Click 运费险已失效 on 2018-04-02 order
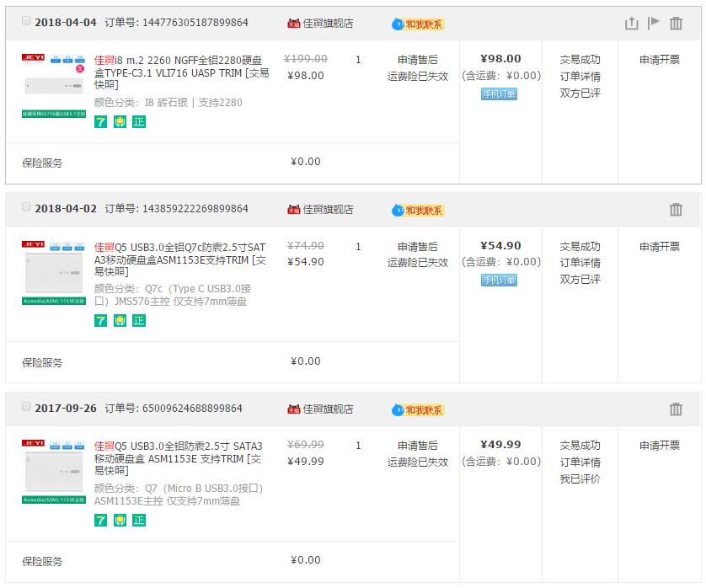This screenshot has width=706, height=588. (417, 263)
